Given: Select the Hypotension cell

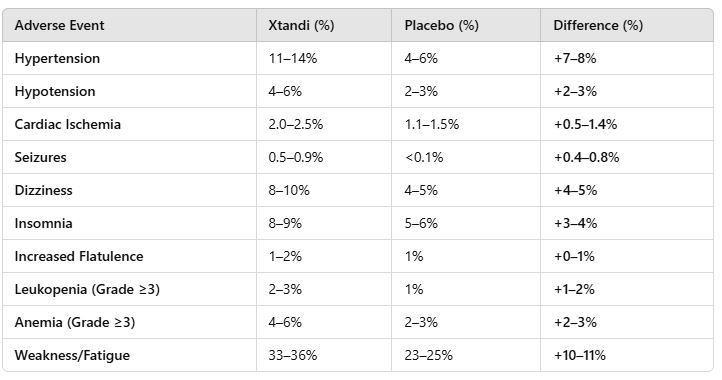Looking at the screenshot, I should click(55, 91).
